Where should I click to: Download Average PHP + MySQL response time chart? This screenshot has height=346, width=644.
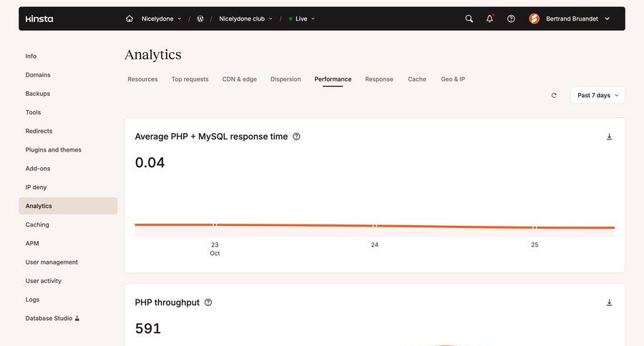tap(610, 137)
